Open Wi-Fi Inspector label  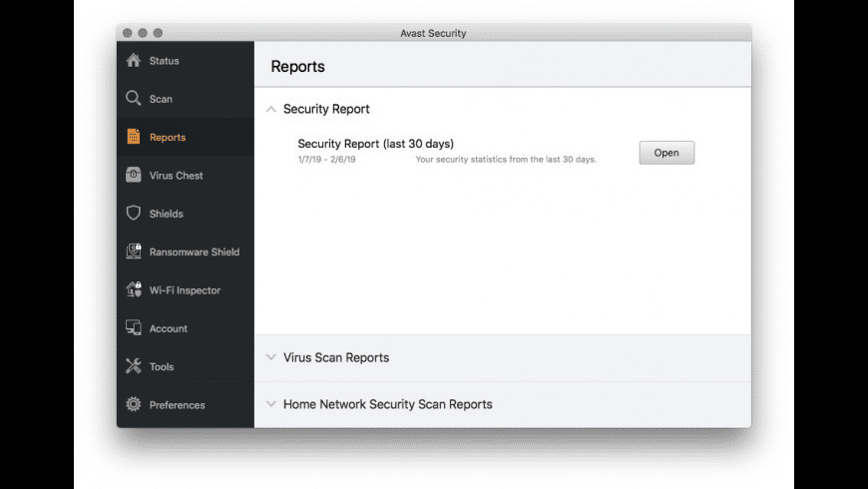click(185, 290)
